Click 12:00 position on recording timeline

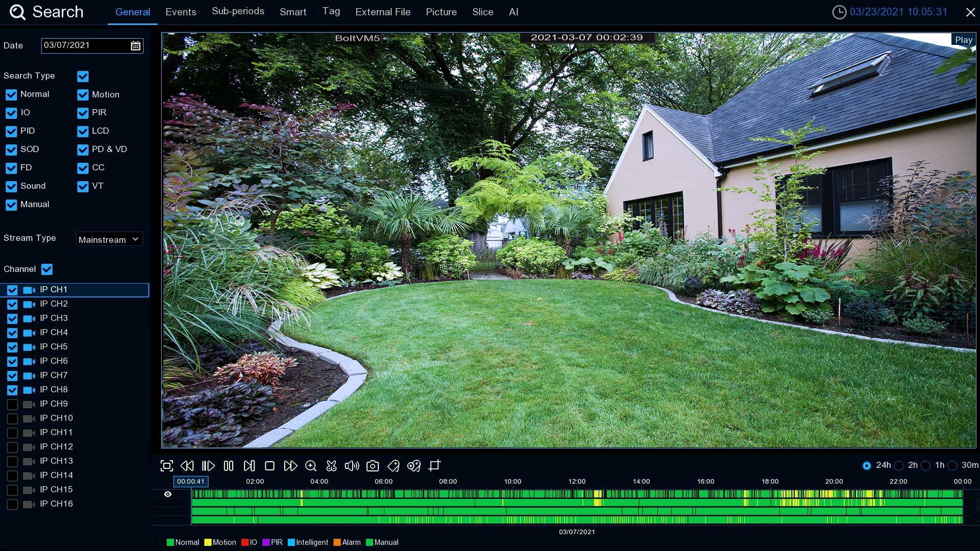577,494
